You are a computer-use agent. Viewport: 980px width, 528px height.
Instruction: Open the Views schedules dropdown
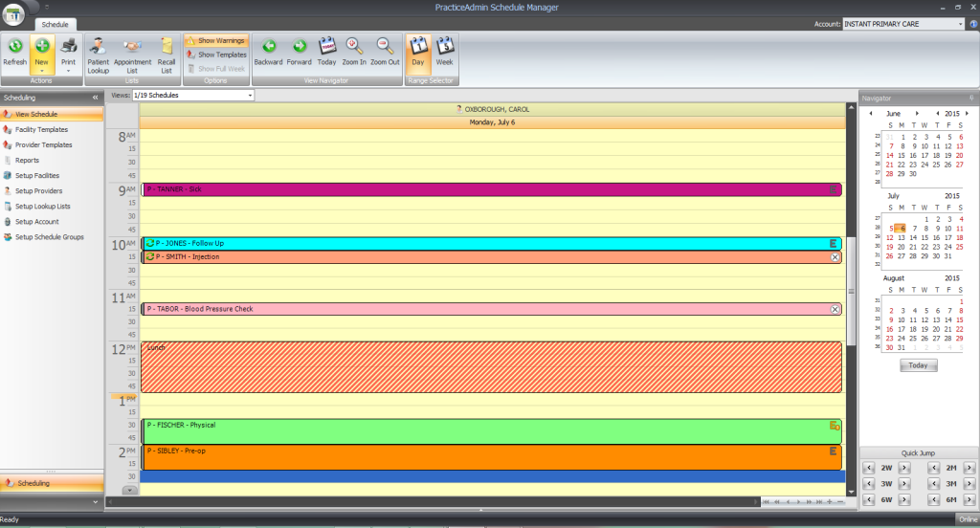[250, 96]
